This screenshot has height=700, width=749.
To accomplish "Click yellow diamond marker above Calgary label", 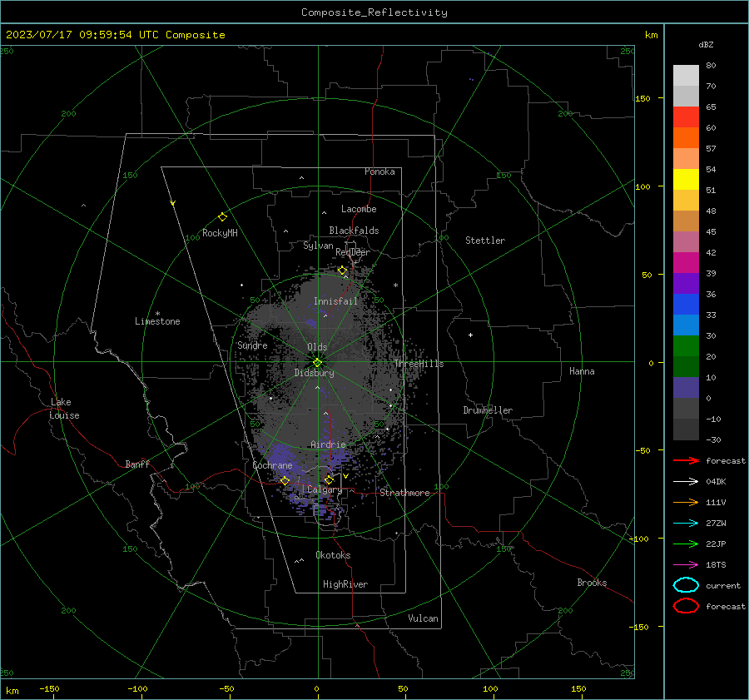I will point(329,479).
